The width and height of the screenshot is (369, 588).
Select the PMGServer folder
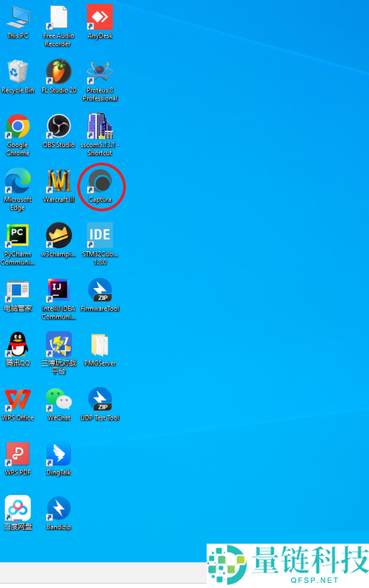100,350
